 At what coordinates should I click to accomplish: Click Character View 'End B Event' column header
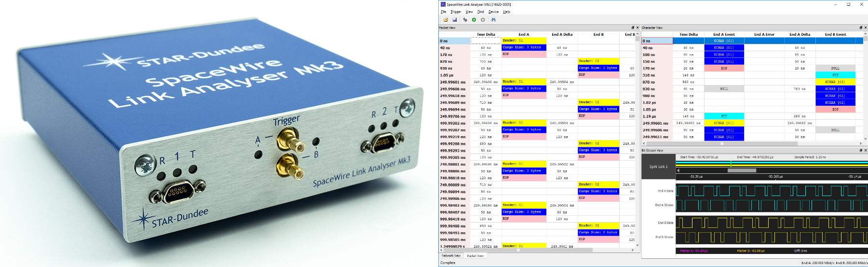(x=835, y=34)
